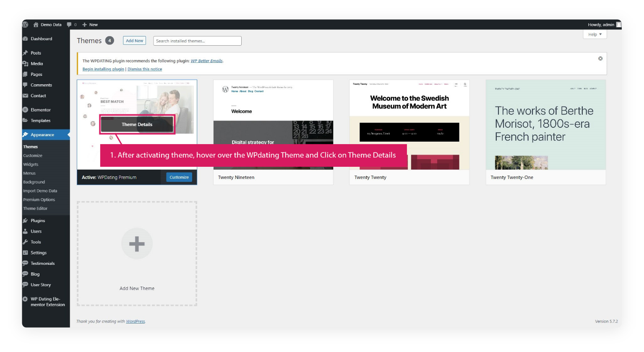Click Begin installing plugin link
This screenshot has height=352, width=644.
point(103,69)
